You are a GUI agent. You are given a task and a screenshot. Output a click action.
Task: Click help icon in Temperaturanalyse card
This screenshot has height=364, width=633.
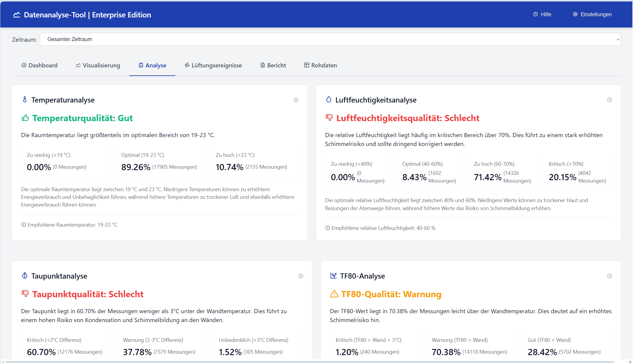(296, 100)
